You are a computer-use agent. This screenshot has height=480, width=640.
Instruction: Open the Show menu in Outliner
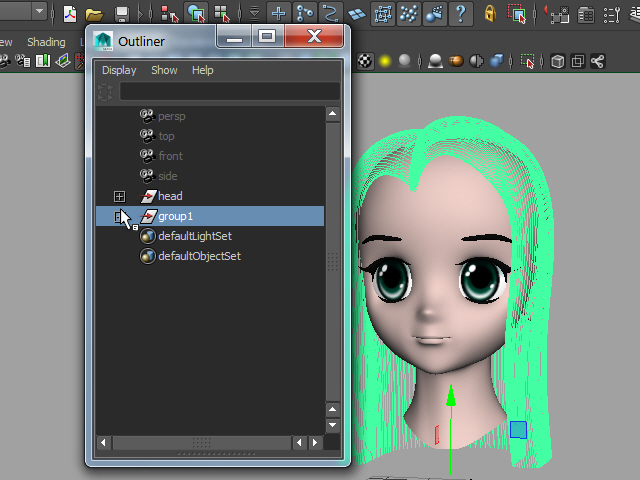point(164,70)
